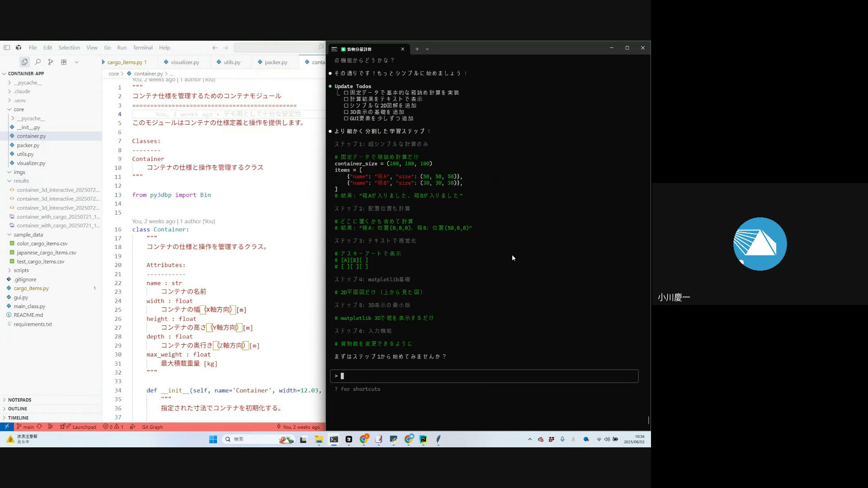868x488 pixels.
Task: Open the Terminal menu
Action: tap(142, 47)
